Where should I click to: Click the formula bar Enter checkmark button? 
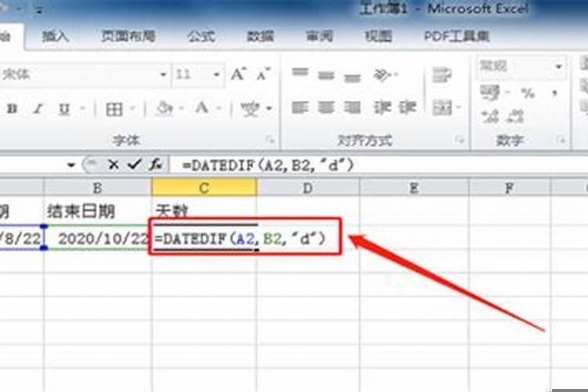(134, 165)
